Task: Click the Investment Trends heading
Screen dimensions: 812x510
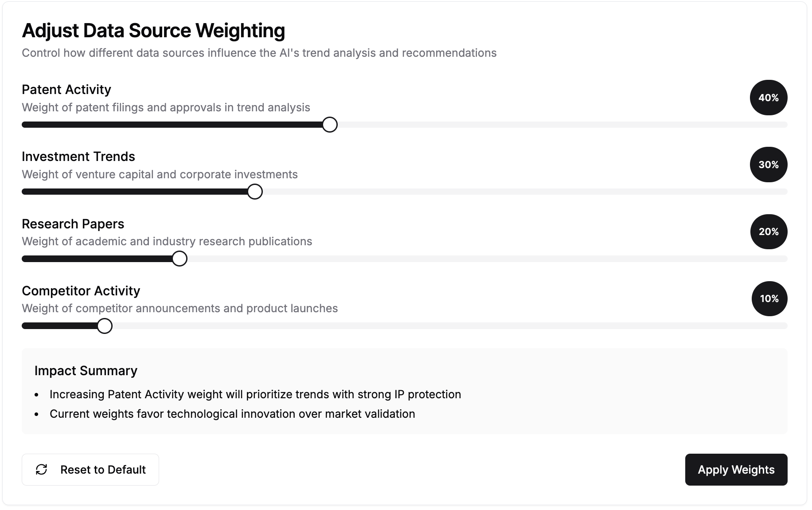Action: click(78, 157)
